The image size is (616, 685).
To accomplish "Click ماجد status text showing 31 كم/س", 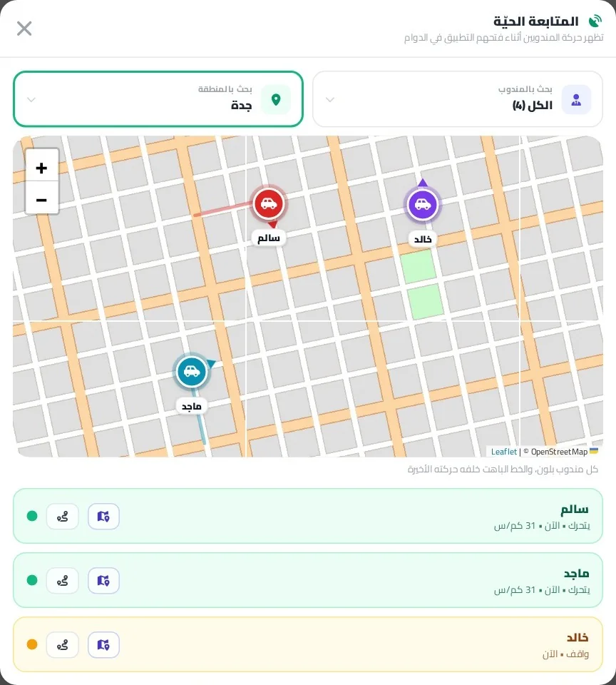I will tap(542, 590).
